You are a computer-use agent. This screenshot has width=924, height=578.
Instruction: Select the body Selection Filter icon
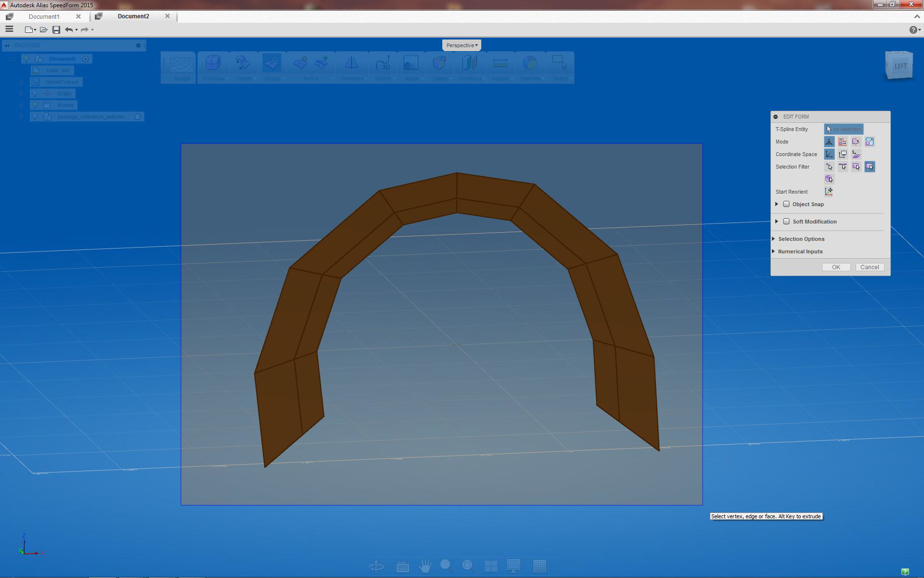[x=829, y=179]
